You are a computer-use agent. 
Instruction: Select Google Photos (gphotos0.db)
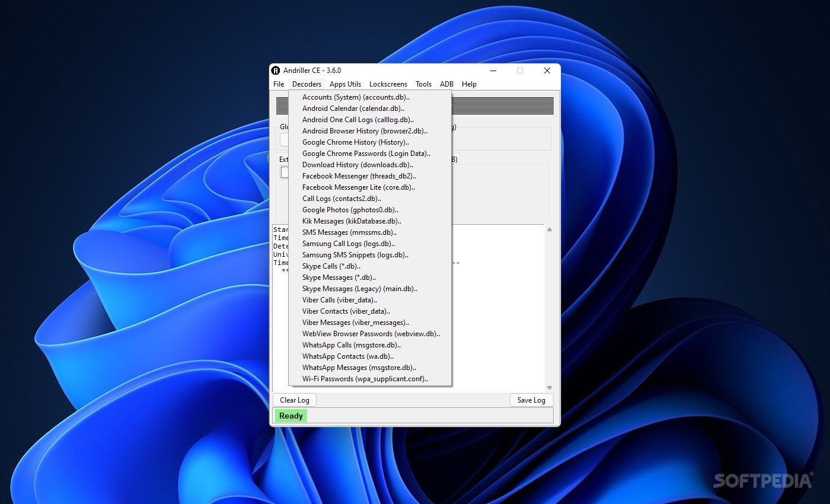coord(370,210)
